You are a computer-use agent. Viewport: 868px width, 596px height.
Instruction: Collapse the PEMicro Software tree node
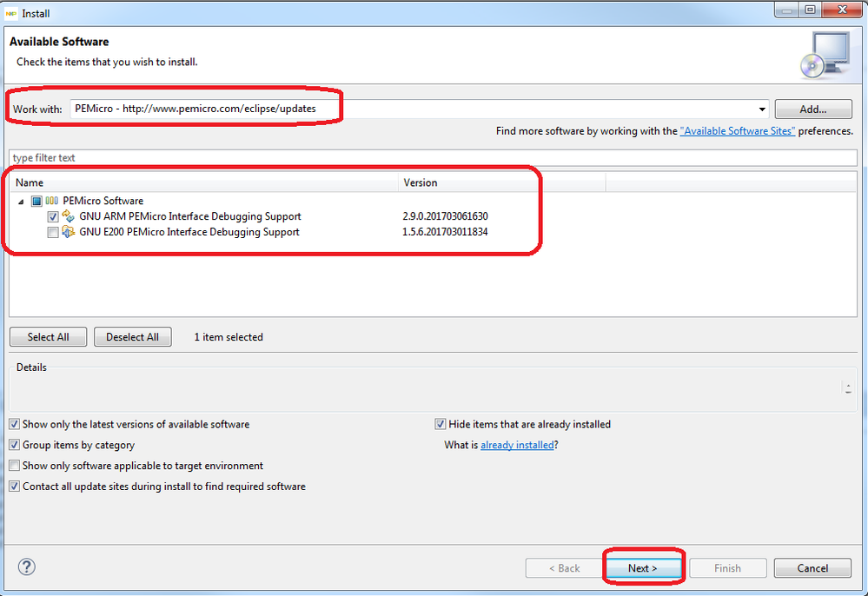pos(21,202)
